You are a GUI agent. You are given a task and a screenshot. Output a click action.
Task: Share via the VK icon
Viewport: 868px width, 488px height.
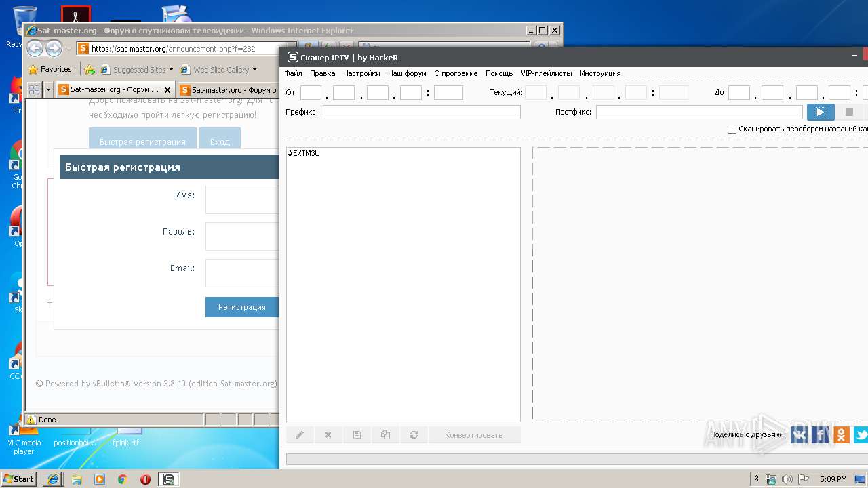(800, 434)
